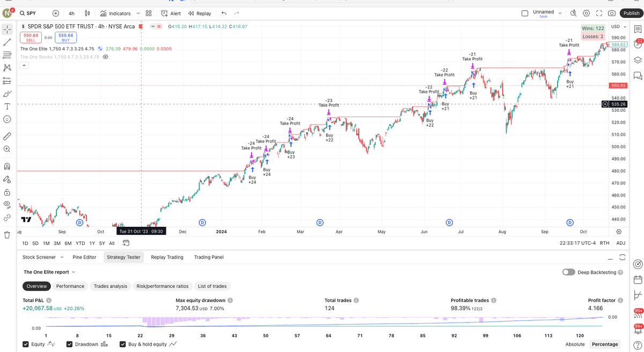Image resolution: width=644 pixels, height=352 pixels.
Task: Take a chart snapshot with camera icon
Action: 612,13
